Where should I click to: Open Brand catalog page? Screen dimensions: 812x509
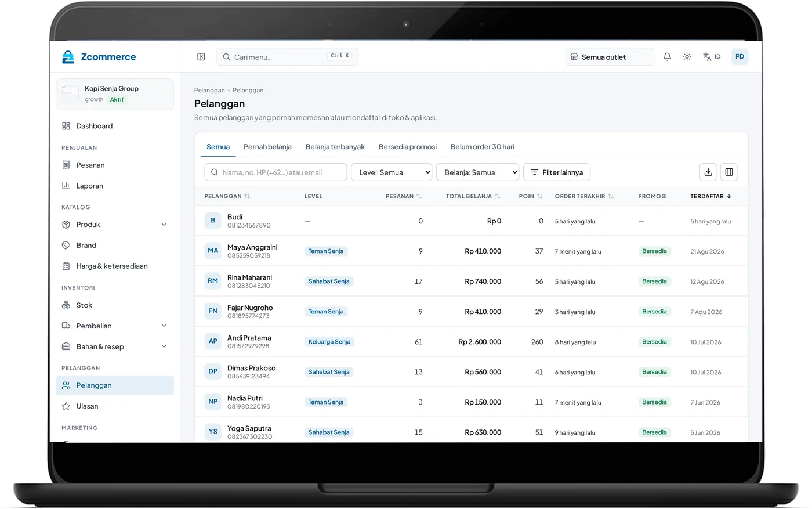point(115,245)
